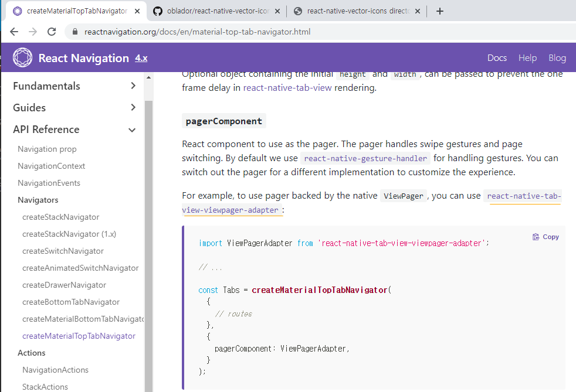The height and width of the screenshot is (392, 576).
Task: Click the Guides sidebar heading
Action: [29, 108]
